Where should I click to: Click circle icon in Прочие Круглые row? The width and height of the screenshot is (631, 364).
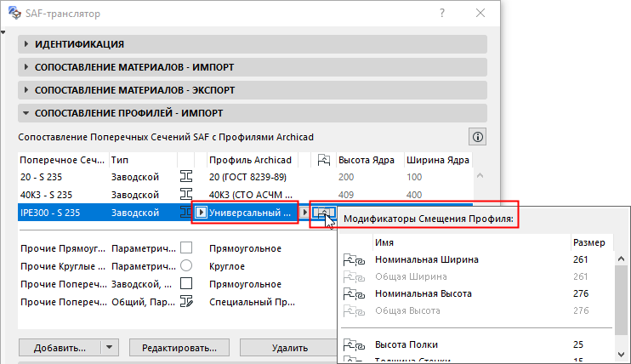pyautogui.click(x=186, y=265)
